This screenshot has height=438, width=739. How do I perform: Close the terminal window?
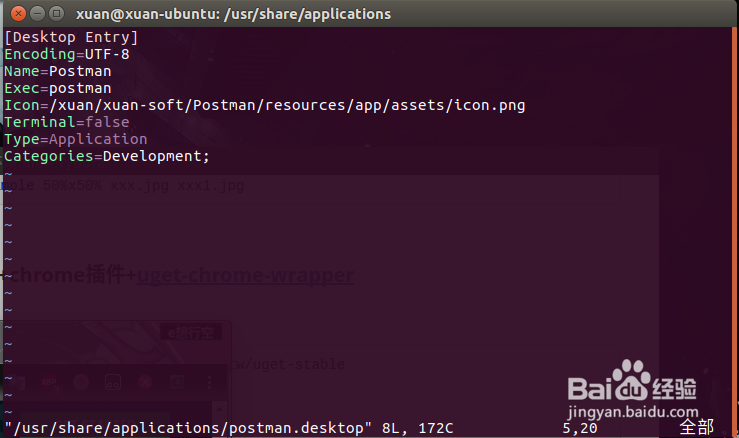click(13, 14)
